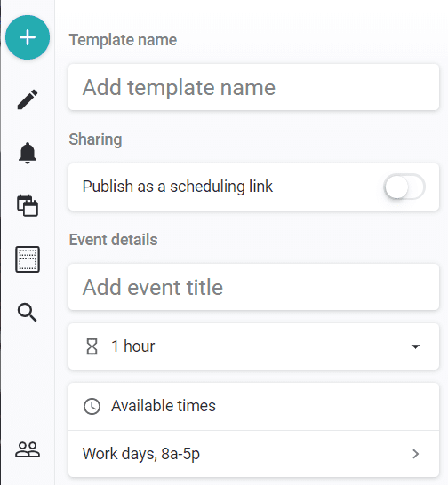Image resolution: width=448 pixels, height=485 pixels.
Task: Open the 1 hour duration dropdown
Action: tap(253, 346)
